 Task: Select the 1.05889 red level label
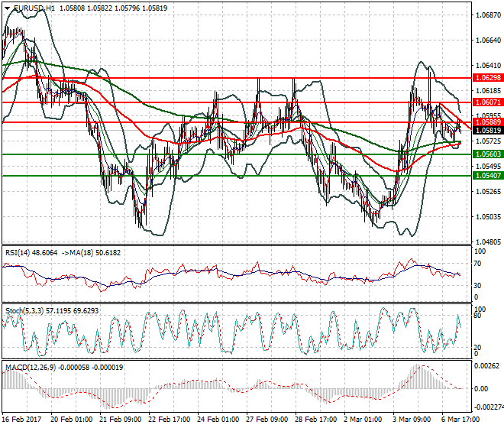tap(488, 122)
